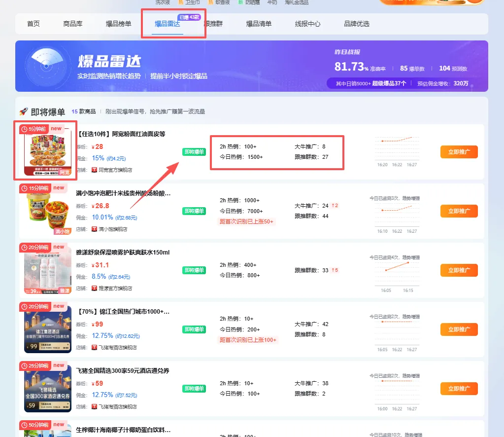Click 即将爆单 tag on 锦江 row

point(194,329)
